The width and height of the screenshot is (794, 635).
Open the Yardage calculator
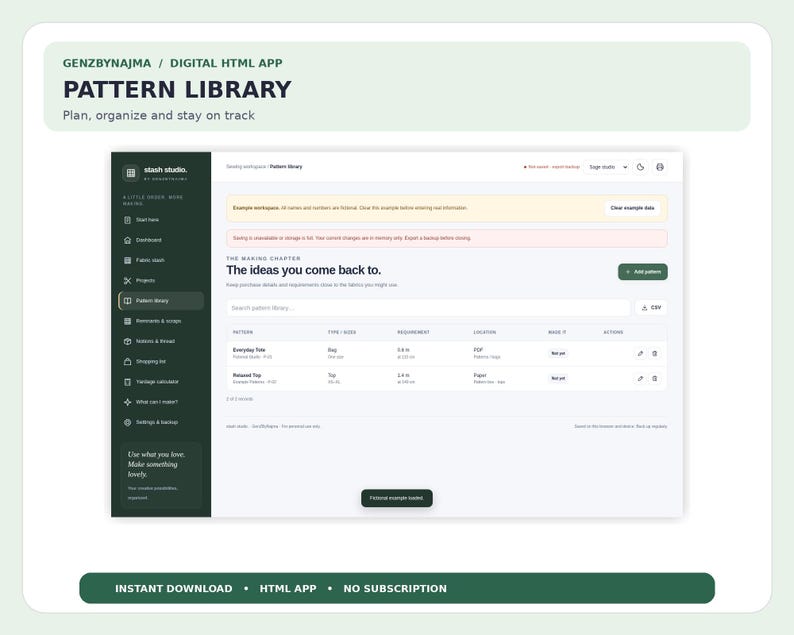tap(161, 382)
